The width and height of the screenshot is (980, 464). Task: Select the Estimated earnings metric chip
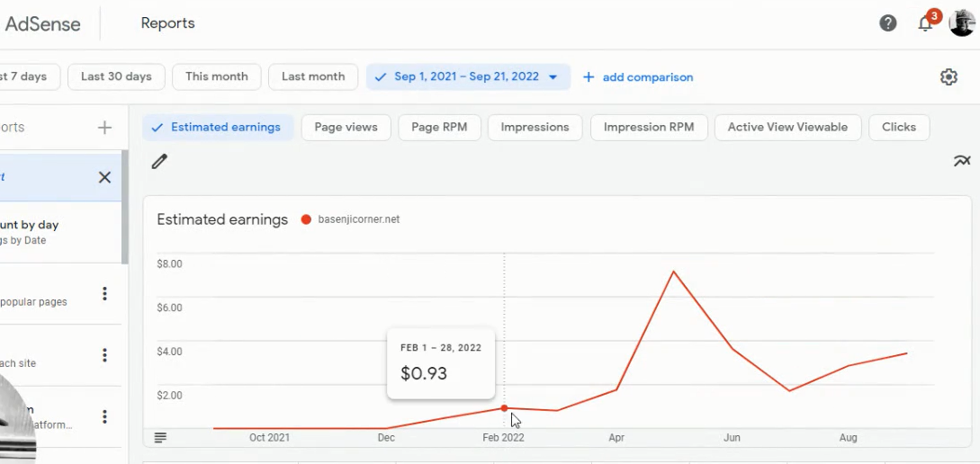tap(218, 128)
